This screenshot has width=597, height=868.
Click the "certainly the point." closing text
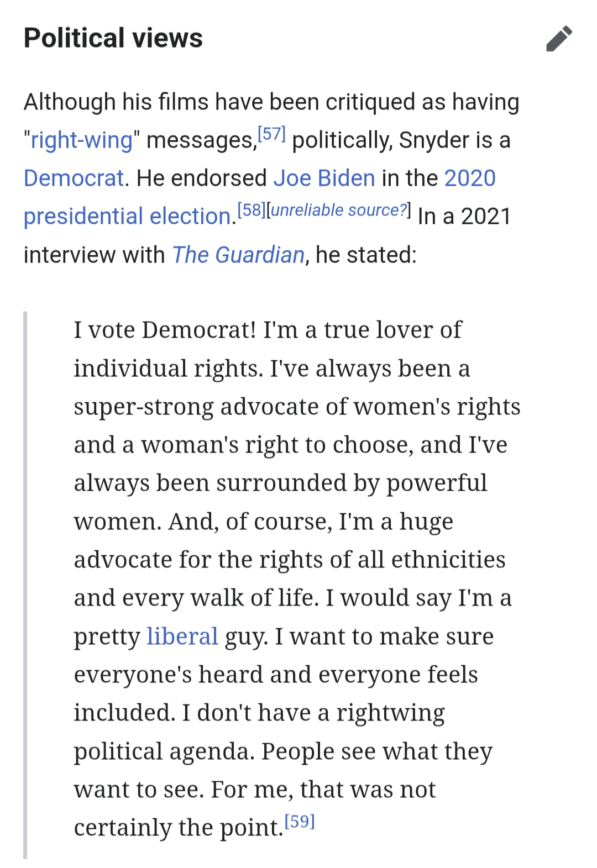click(178, 828)
